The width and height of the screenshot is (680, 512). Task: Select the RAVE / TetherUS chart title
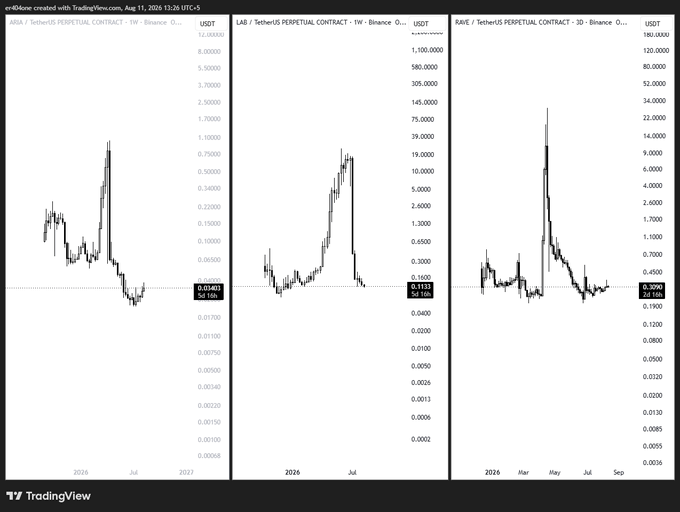point(541,22)
